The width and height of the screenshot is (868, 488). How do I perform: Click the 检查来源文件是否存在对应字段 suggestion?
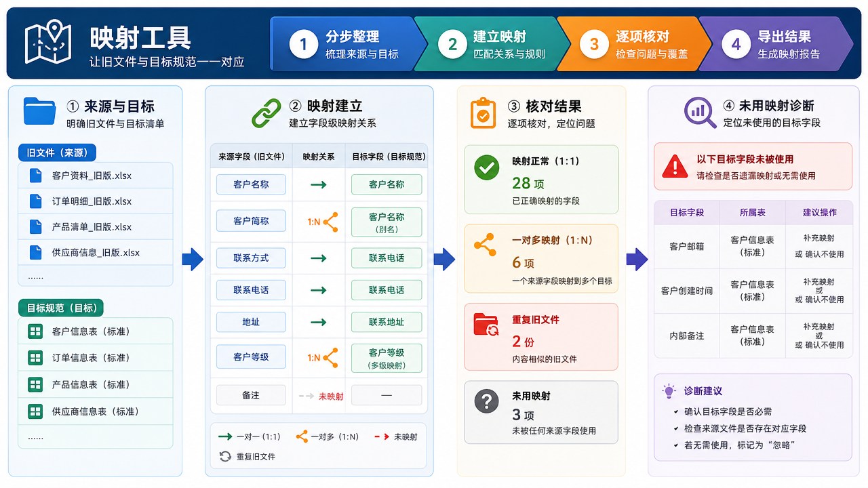coord(745,428)
